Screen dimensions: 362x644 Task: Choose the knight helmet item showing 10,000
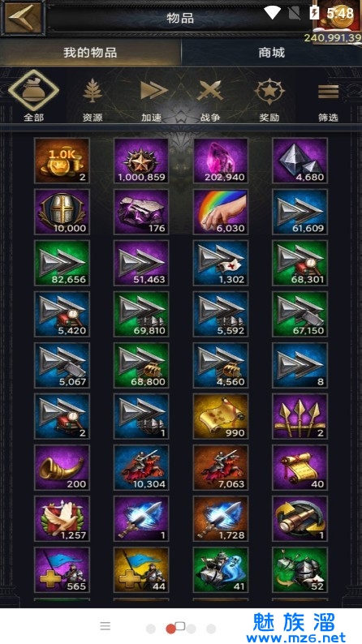(62, 212)
